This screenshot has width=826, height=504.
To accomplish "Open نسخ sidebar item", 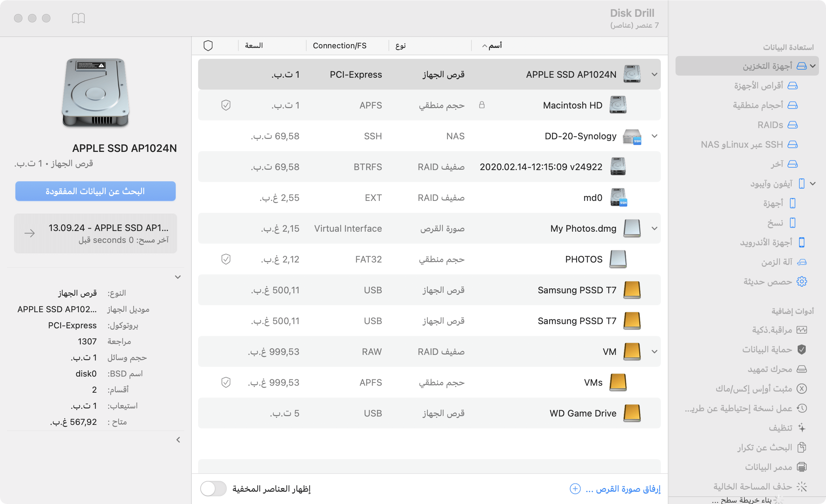I will tap(782, 223).
